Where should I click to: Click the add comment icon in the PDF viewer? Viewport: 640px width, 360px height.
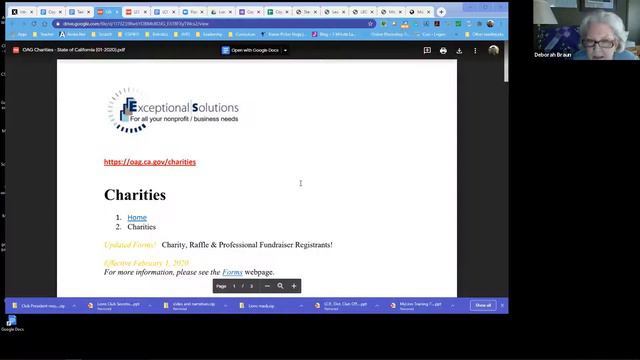coord(427,51)
